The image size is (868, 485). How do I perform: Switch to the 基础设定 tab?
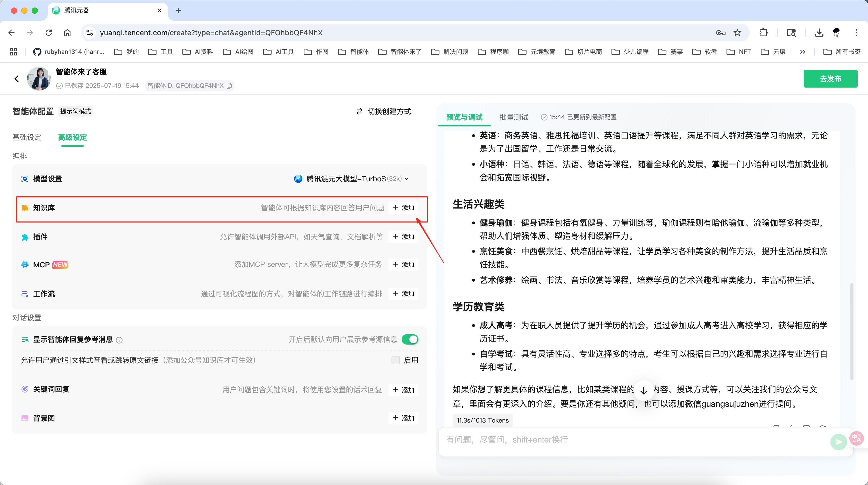point(27,137)
